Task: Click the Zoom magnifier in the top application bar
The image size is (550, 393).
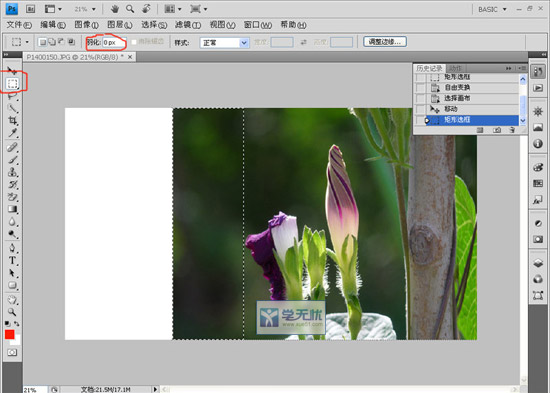Action: (x=130, y=9)
